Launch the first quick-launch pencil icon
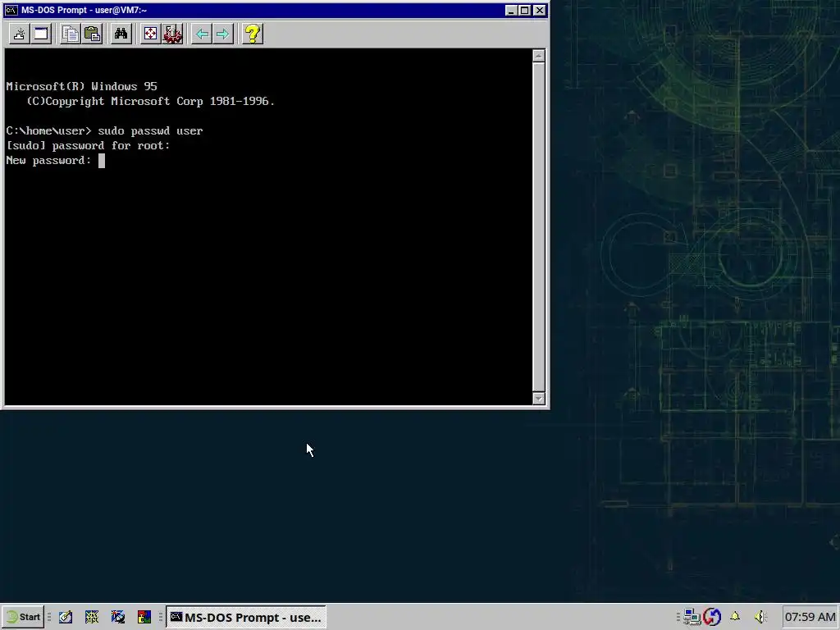The height and width of the screenshot is (630, 840). point(66,617)
